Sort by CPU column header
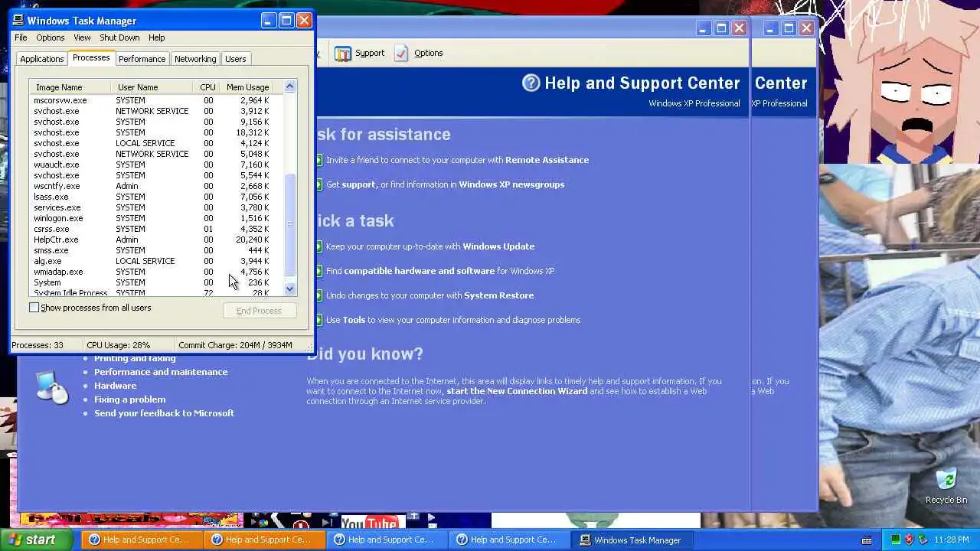This screenshot has width=980, height=551. (x=207, y=87)
